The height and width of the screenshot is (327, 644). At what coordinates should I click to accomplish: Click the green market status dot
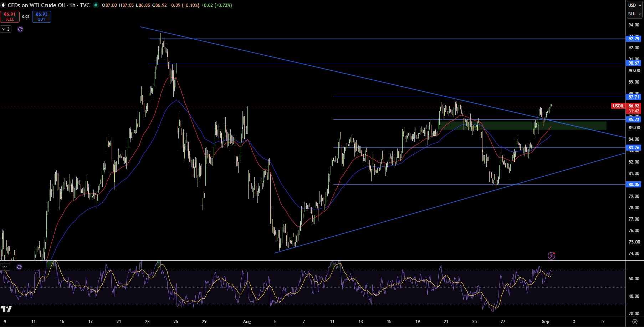[96, 5]
